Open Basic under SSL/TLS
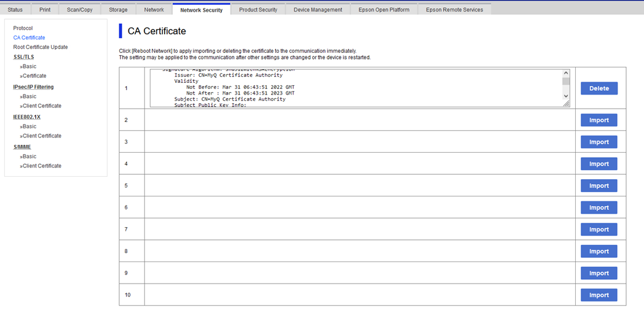This screenshot has height=313, width=644. [x=29, y=66]
